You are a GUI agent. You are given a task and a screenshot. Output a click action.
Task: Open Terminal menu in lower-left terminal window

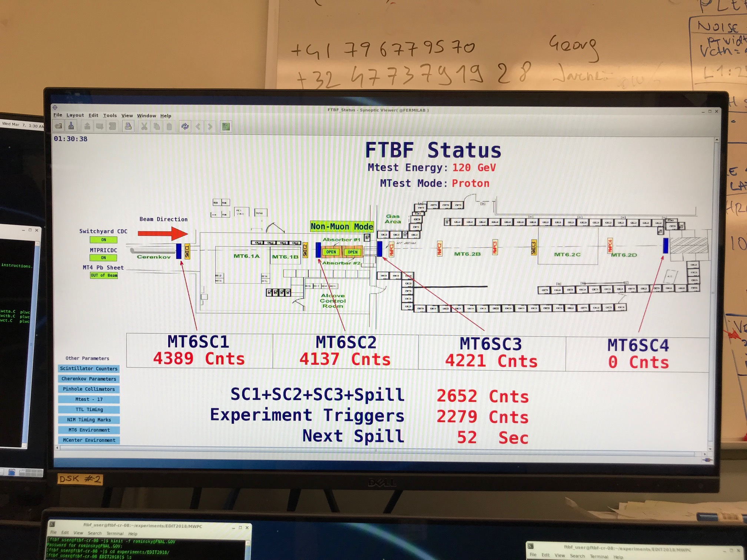pyautogui.click(x=115, y=533)
